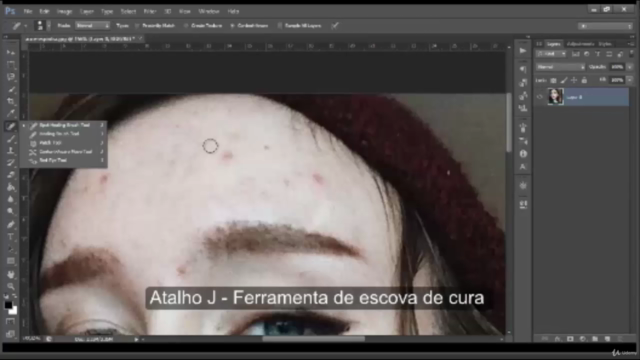Select the Eraser tool
The width and height of the screenshot is (640, 360).
[11, 175]
